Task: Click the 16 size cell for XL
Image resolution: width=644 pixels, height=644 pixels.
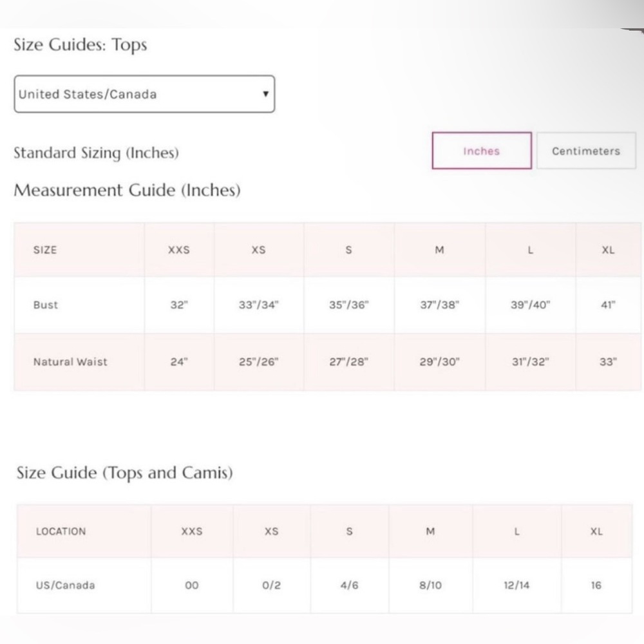Action: [596, 585]
